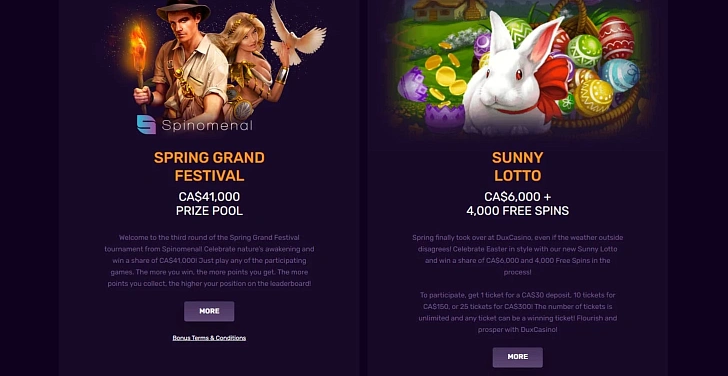
Task: Select the Spring Grand Festival heading
Action: 209,167
